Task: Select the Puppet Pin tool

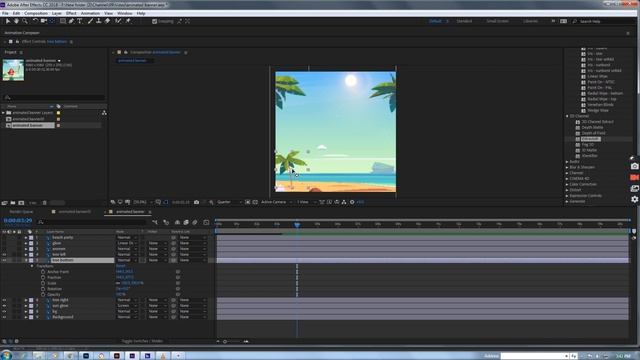Action: pyautogui.click(x=128, y=21)
